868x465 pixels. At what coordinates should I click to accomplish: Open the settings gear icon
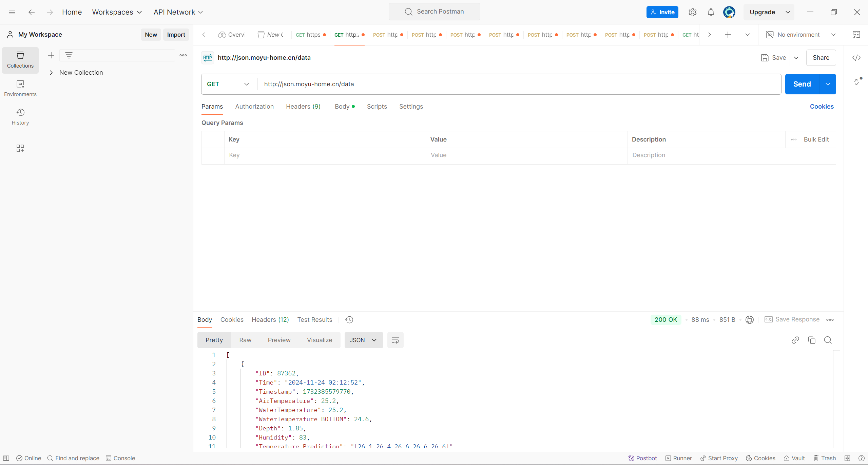pos(693,12)
